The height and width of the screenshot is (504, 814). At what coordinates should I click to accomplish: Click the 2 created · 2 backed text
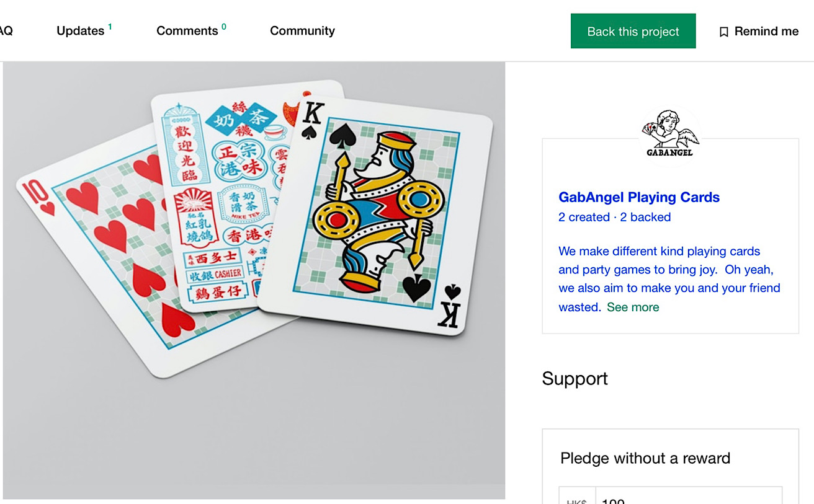[x=614, y=217]
